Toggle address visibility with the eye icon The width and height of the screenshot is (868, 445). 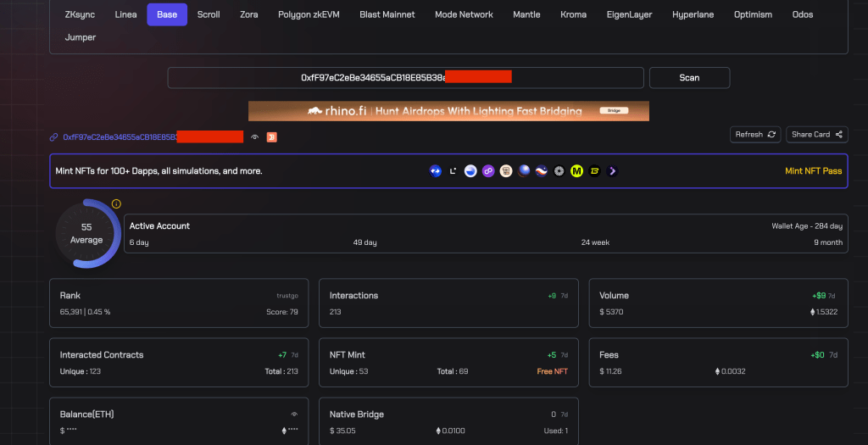[x=255, y=136]
